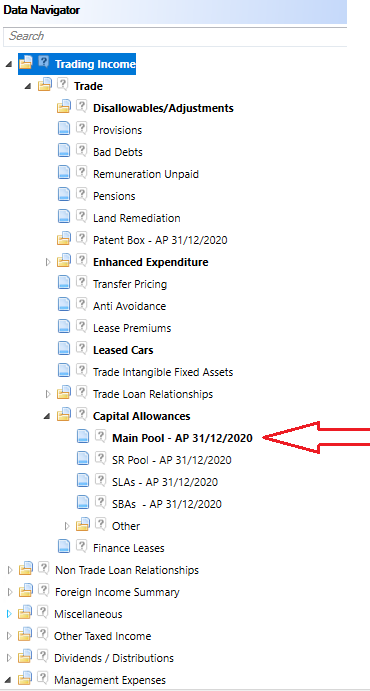This screenshot has width=370, height=691.
Task: Open the Finance Leases item
Action: pos(129,549)
